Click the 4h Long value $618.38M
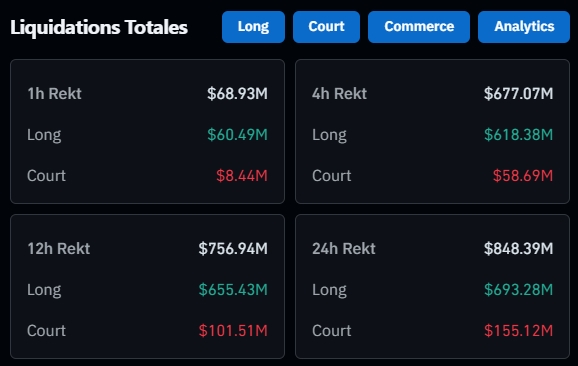Viewport: 578px width, 366px height. pyautogui.click(x=518, y=135)
